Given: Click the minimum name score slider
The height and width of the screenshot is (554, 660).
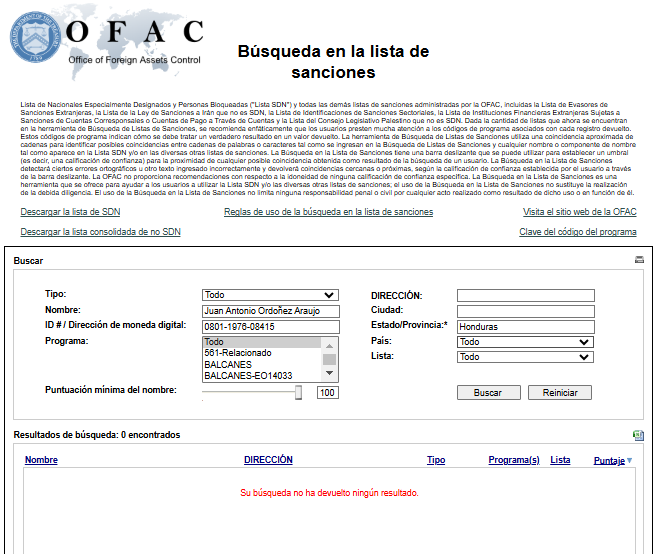Looking at the screenshot, I should pos(299,393).
